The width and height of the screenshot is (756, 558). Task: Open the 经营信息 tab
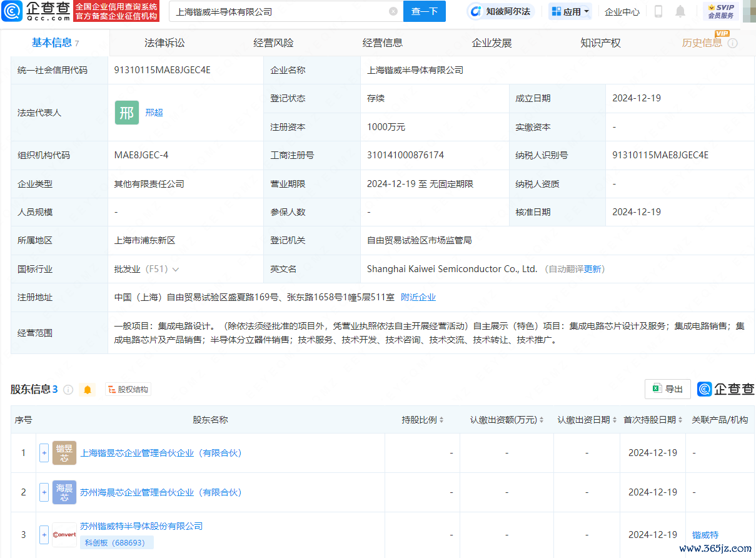click(383, 43)
